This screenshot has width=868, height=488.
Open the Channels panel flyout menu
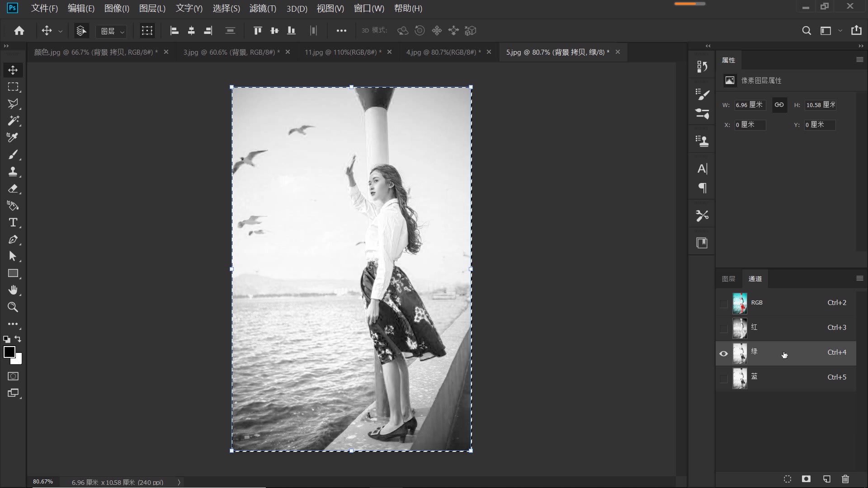tap(859, 278)
